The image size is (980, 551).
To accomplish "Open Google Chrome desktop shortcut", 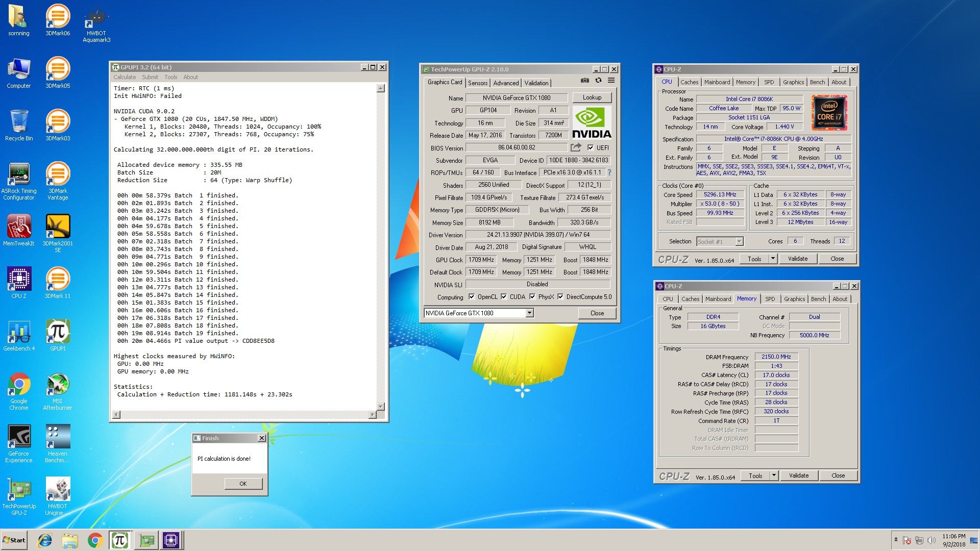I will coord(18,392).
